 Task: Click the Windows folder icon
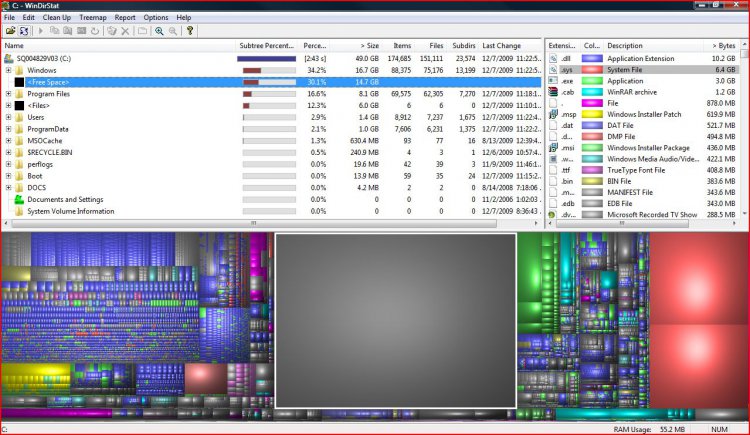point(19,70)
